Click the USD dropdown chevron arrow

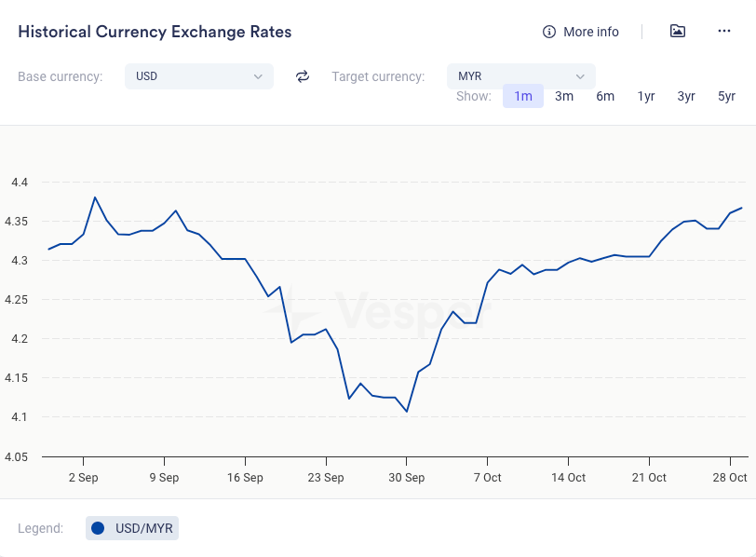(258, 76)
